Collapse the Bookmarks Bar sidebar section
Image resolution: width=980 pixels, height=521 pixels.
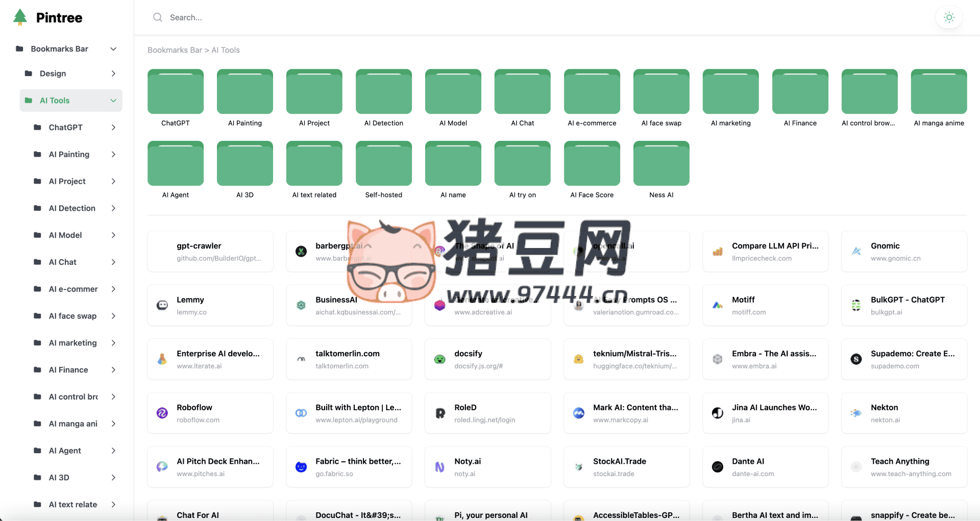point(113,49)
